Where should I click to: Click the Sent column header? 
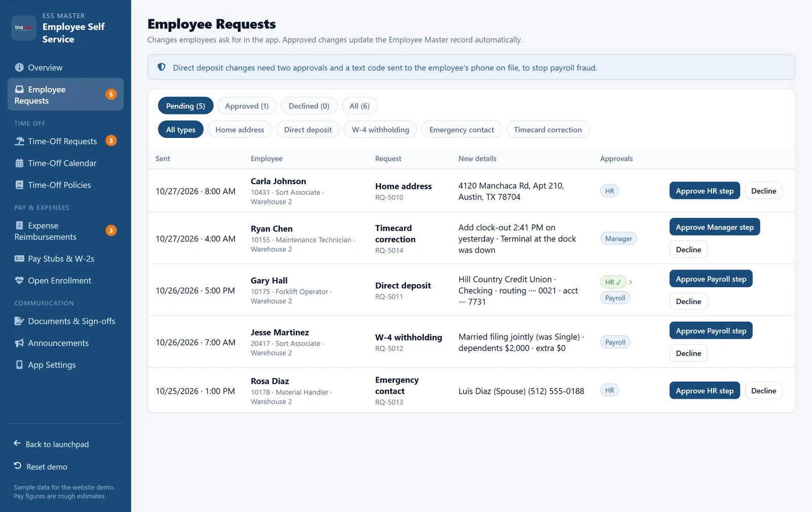(163, 158)
